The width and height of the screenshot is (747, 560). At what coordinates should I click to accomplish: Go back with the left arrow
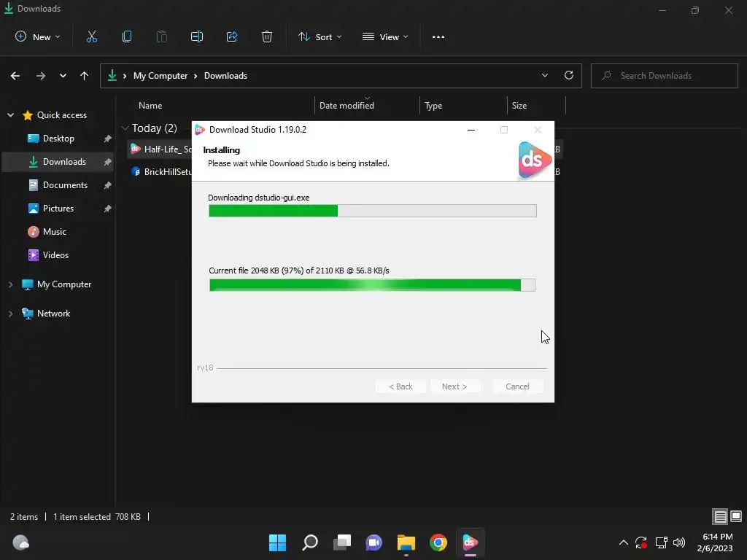[x=15, y=76]
